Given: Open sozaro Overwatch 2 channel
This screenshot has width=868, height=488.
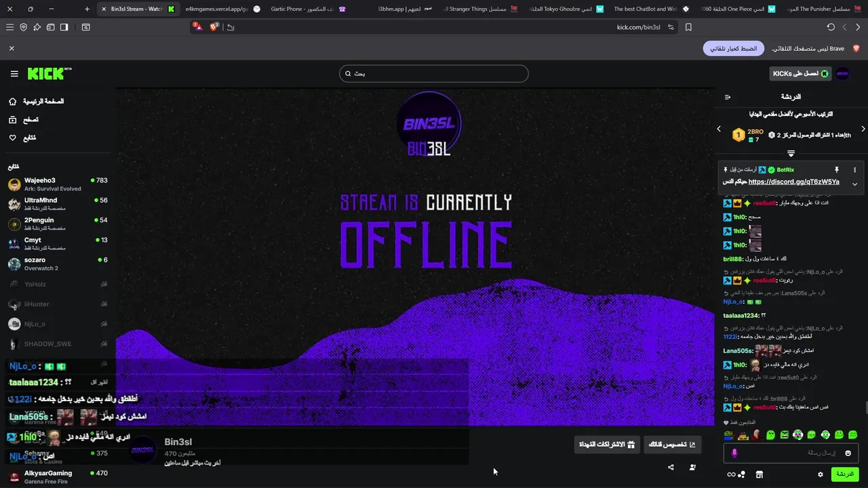Looking at the screenshot, I should (58, 264).
